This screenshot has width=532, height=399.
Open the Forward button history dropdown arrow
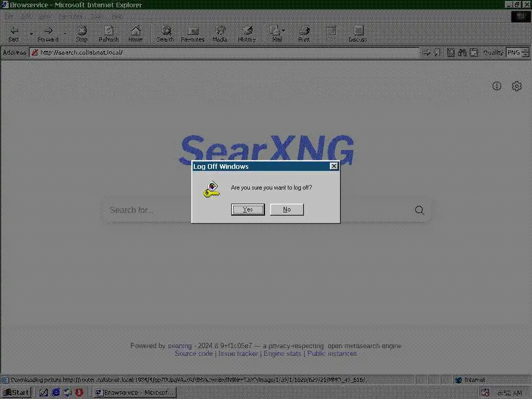(x=65, y=34)
